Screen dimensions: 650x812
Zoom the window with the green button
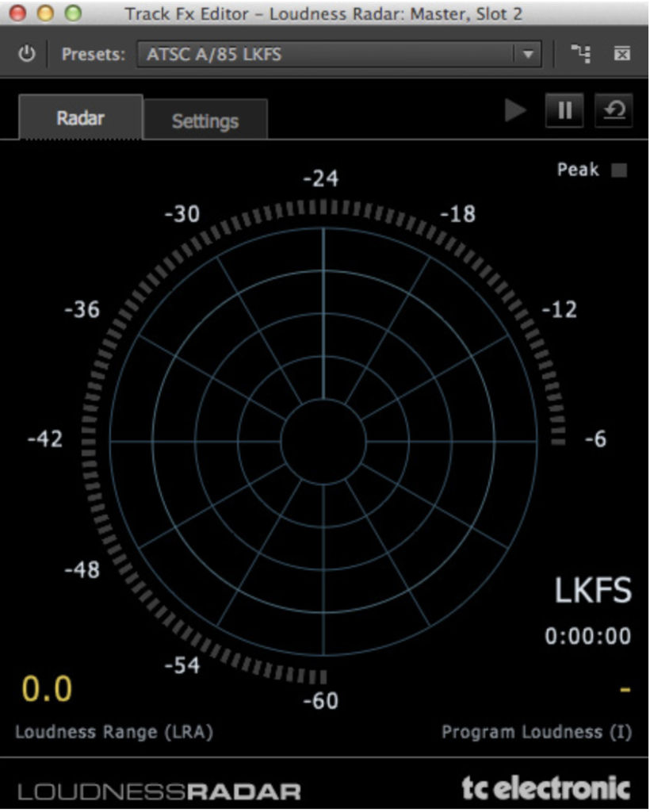pos(73,13)
